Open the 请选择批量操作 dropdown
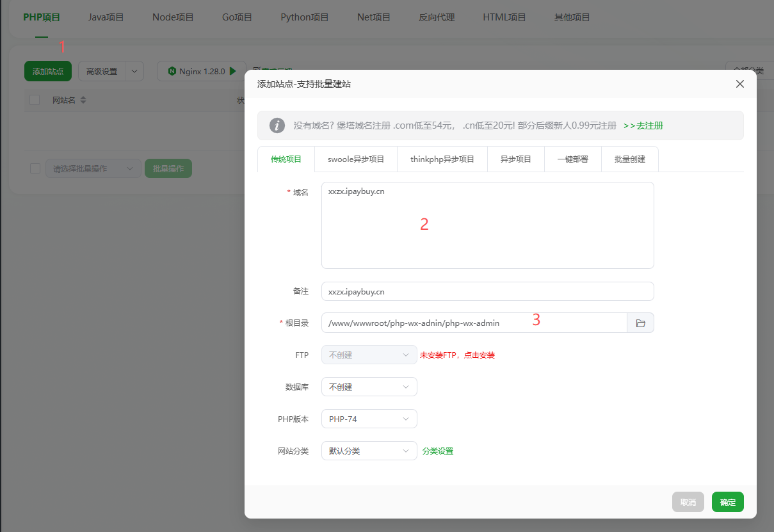Image resolution: width=774 pixels, height=532 pixels. pyautogui.click(x=93, y=169)
